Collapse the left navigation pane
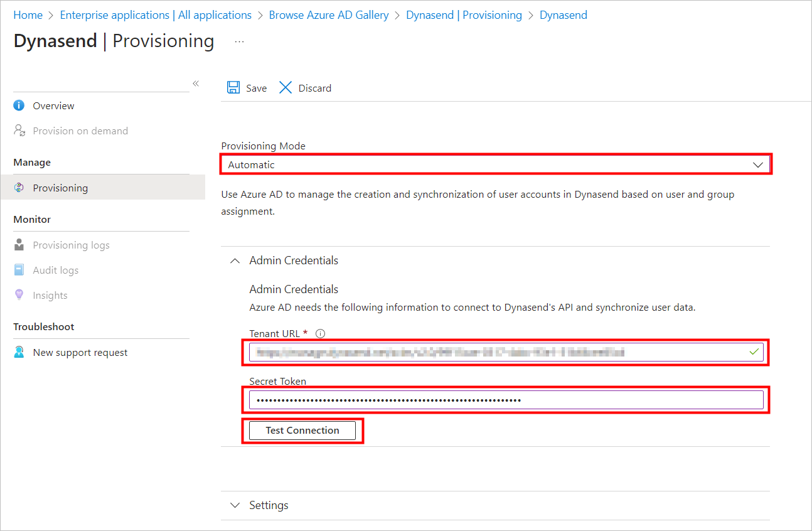 (195, 83)
